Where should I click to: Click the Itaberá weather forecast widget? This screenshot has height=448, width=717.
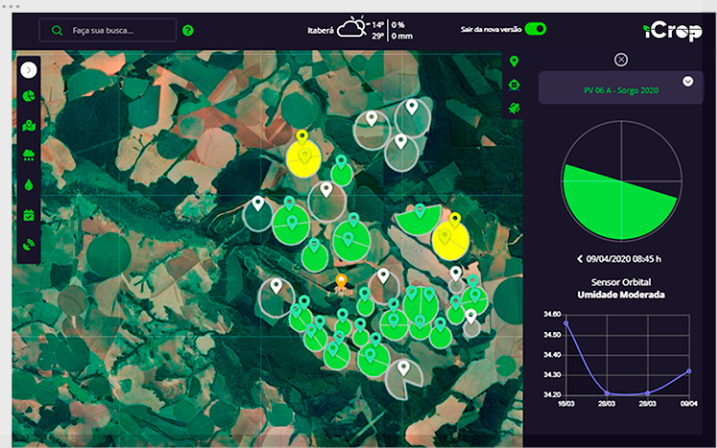tap(360, 29)
